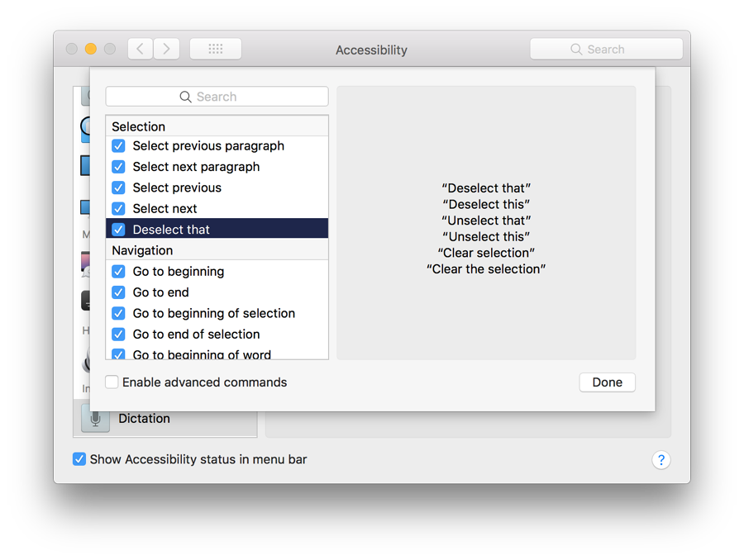Click the "Clear selection" phrase
Viewport: 744px width, 560px height.
(x=486, y=253)
